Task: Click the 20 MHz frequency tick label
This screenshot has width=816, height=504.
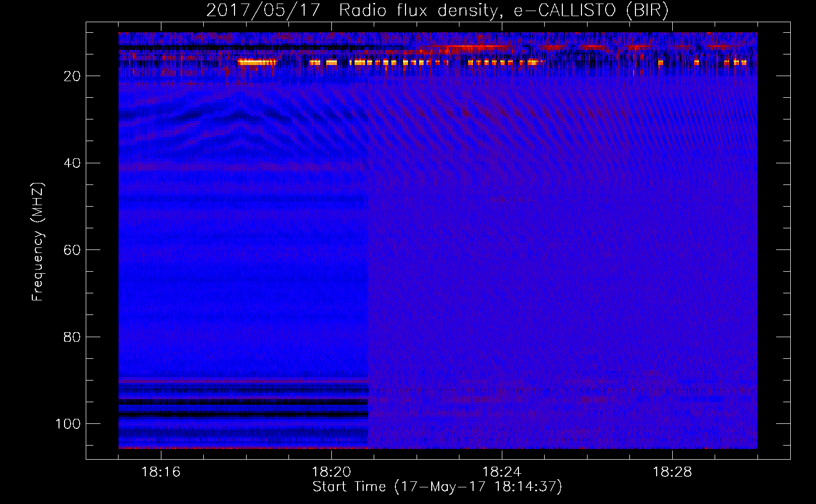Action: pos(73,76)
